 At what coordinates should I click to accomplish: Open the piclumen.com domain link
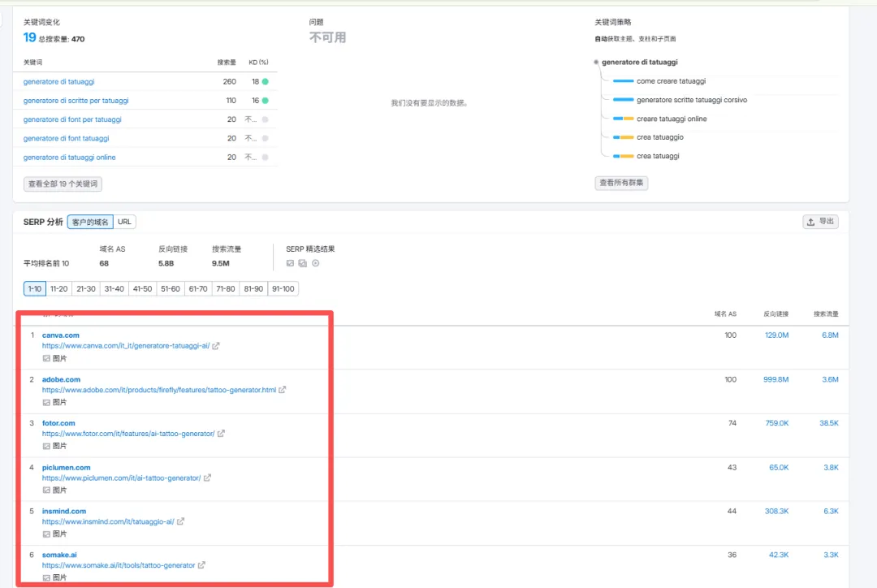click(66, 467)
